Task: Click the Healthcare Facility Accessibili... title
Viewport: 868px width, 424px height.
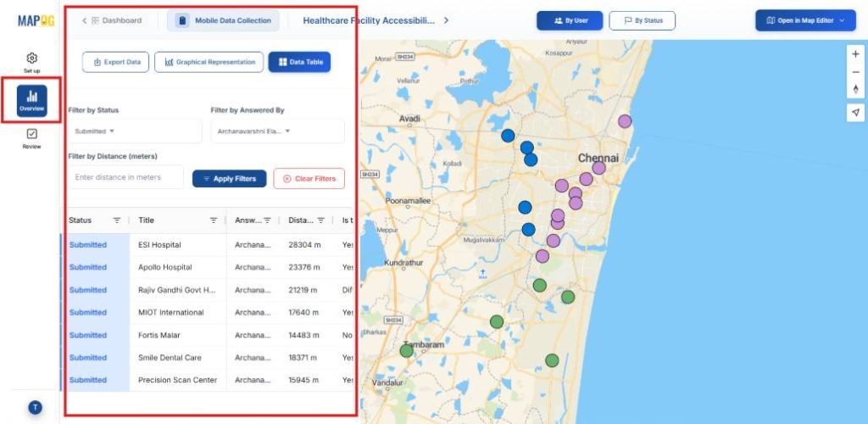Action: tap(369, 20)
